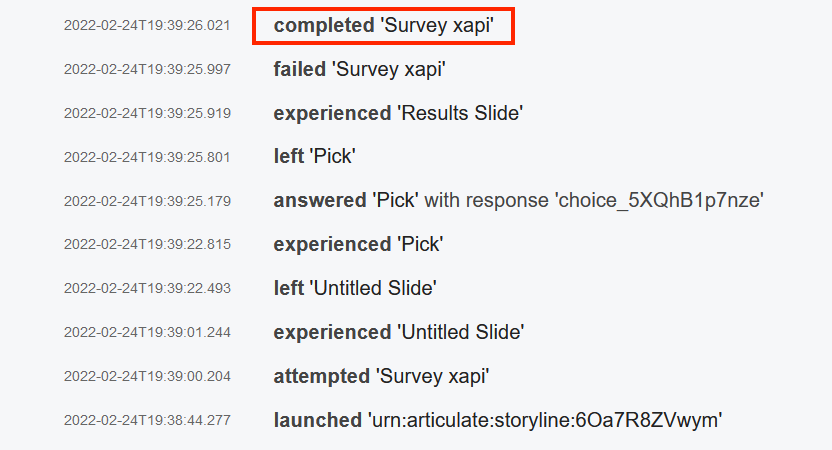
Task: Click the launched 'urn:articulate:storyline' statement
Action: (497, 421)
